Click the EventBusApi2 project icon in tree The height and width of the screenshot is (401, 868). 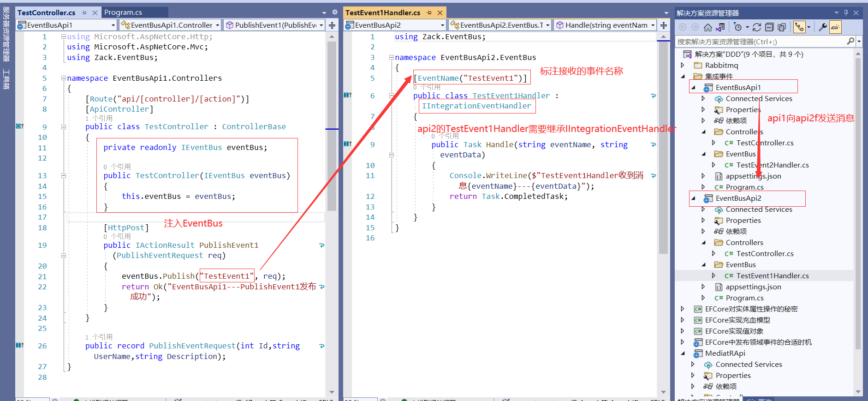tap(708, 198)
